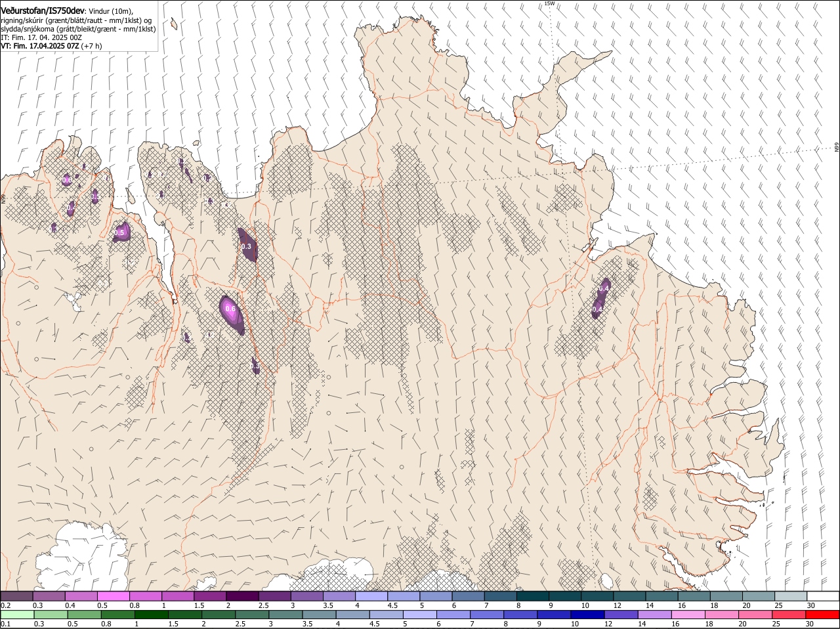
Task: Pick the light grey 25 swatch in the snow legend
Action: pos(790,596)
